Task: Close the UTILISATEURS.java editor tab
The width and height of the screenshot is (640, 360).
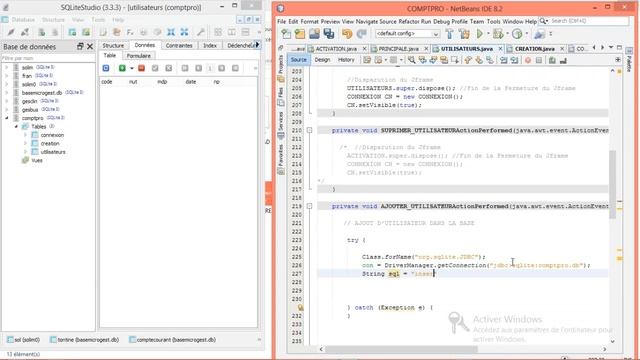Action: (500, 49)
